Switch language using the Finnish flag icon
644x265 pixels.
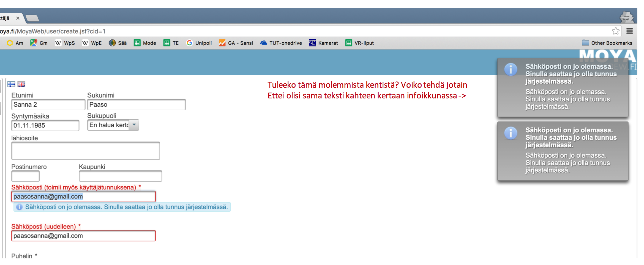[x=11, y=84]
